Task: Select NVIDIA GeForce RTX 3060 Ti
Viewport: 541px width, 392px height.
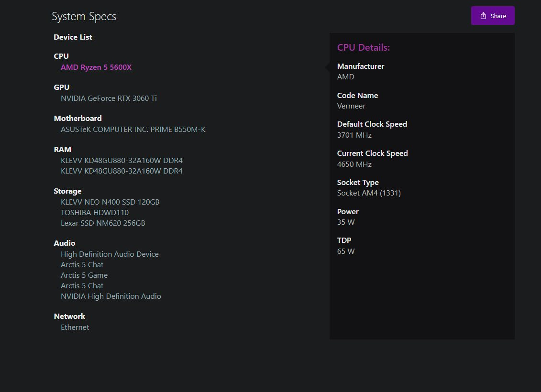Action: pyautogui.click(x=109, y=98)
